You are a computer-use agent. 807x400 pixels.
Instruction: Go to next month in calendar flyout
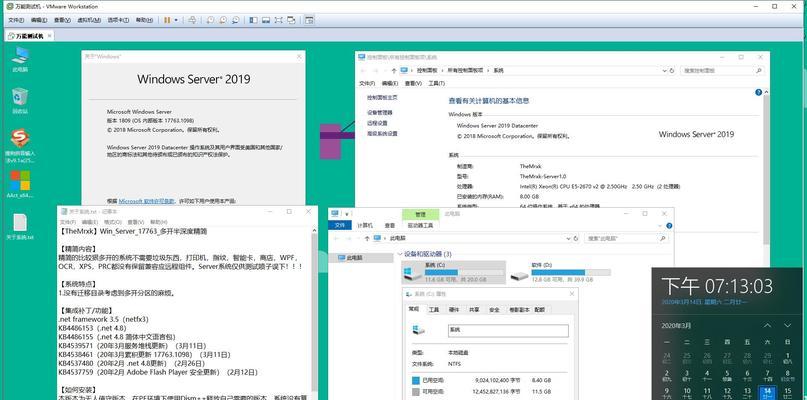(787, 325)
